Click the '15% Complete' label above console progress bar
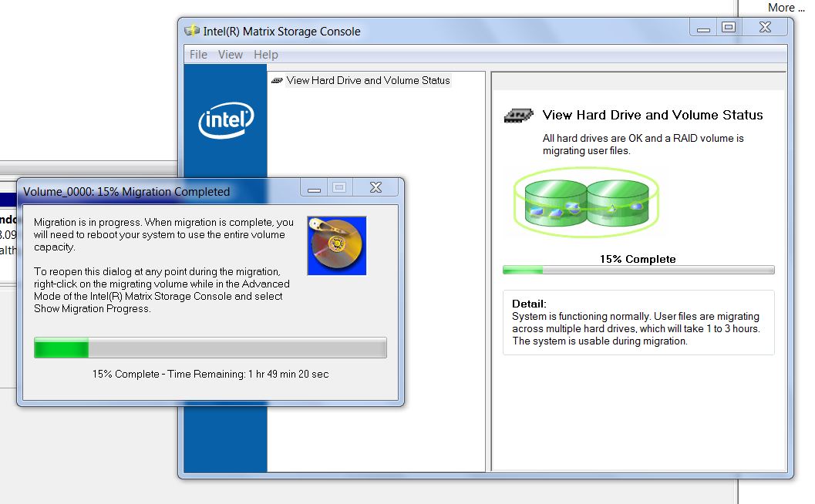The width and height of the screenshot is (815, 504). tap(638, 259)
